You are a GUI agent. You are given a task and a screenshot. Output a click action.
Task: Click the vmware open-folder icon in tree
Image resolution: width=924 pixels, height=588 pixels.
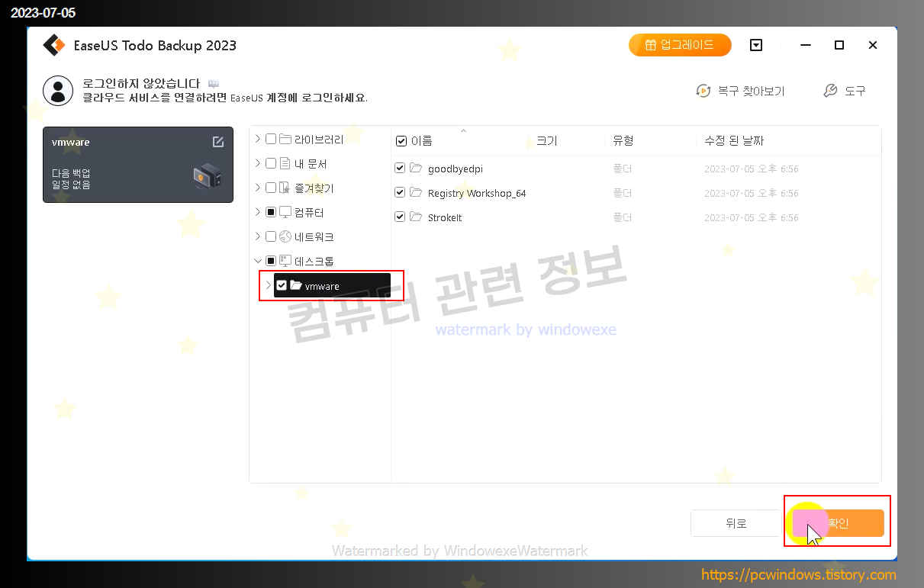[x=296, y=286]
